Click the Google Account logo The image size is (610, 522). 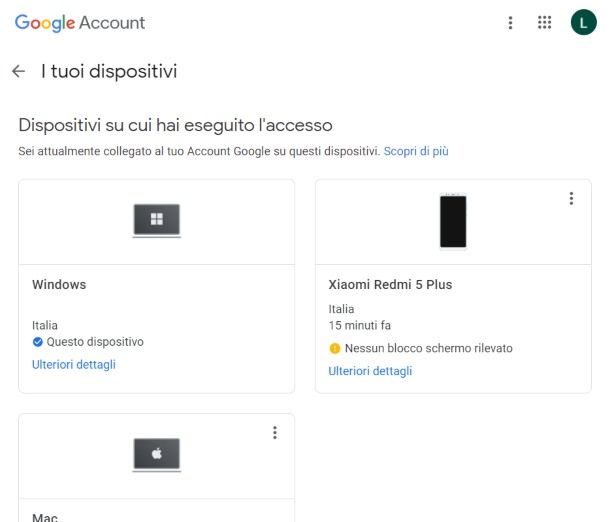pyautogui.click(x=80, y=23)
